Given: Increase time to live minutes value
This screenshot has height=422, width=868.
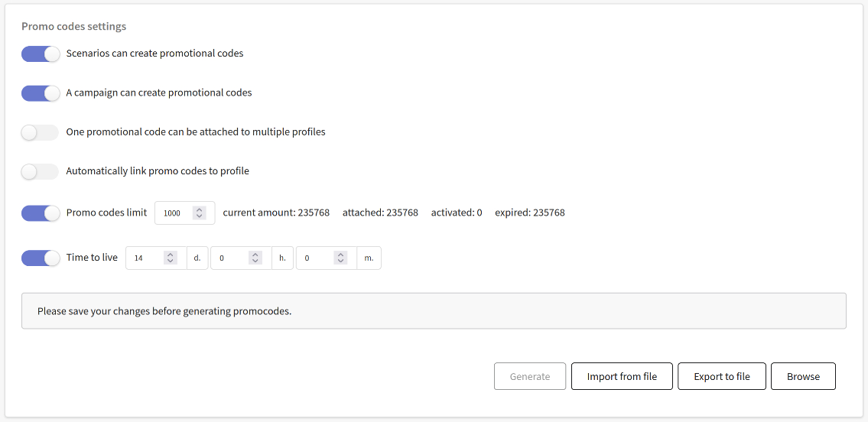Looking at the screenshot, I should 341,255.
